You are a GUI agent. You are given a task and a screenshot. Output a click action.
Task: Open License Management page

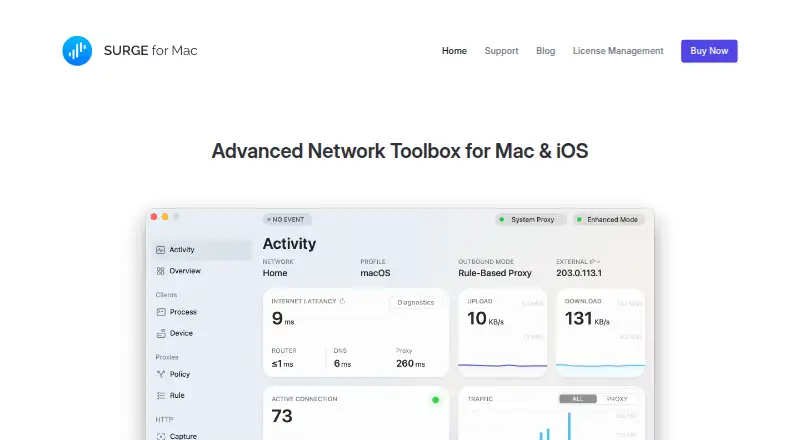[618, 51]
